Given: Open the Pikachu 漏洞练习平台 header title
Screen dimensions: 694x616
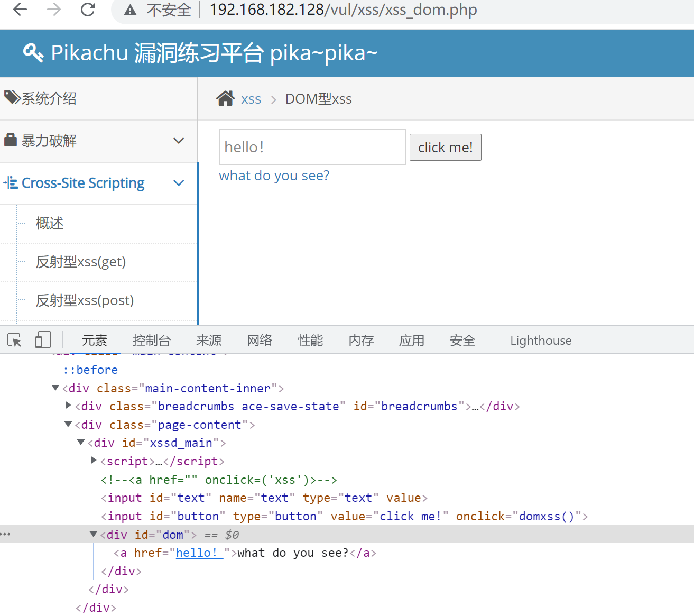Looking at the screenshot, I should [214, 53].
